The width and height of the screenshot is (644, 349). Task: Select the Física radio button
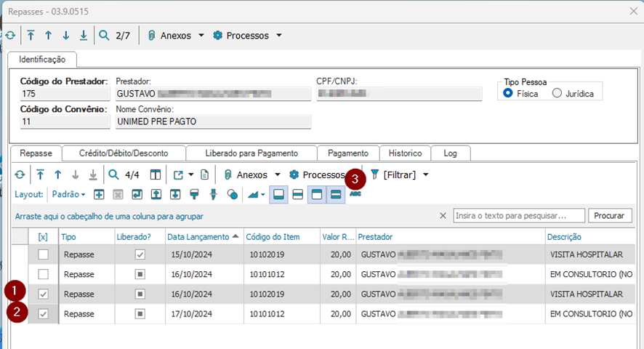point(508,93)
